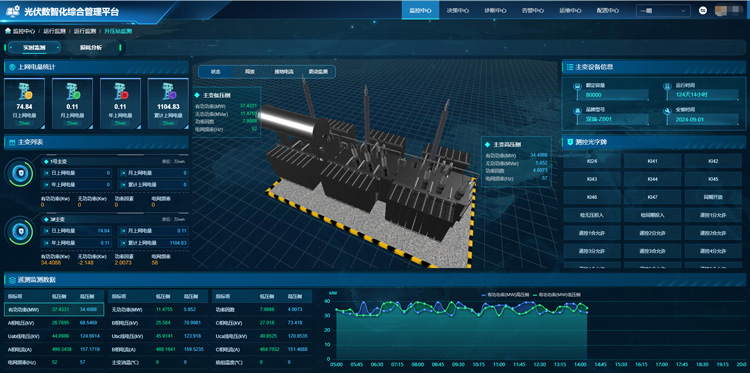Click the 日上网电量 tower icon with yellow badge
750x373 pixels.
(24, 91)
